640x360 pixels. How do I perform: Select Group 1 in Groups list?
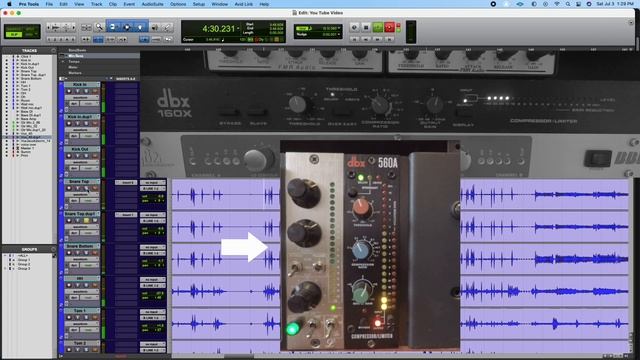point(24,260)
